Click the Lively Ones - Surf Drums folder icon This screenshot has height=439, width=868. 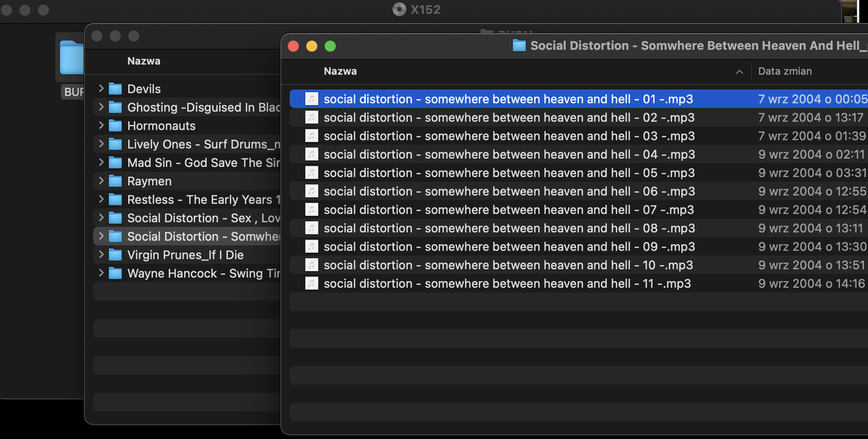(115, 145)
